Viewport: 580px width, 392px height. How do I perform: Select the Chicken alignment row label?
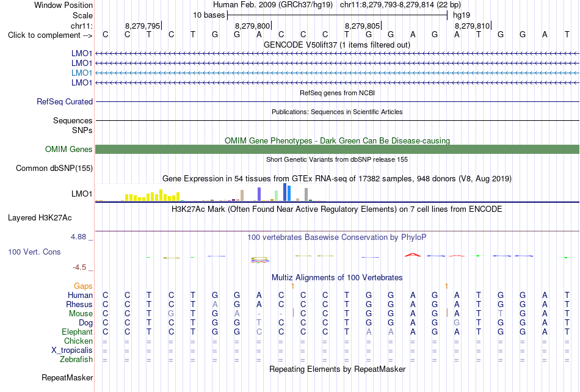[78, 341]
